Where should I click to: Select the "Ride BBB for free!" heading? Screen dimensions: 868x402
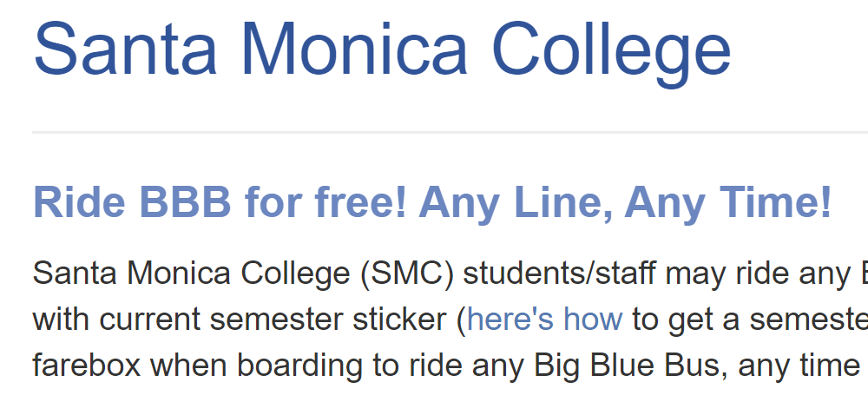(432, 202)
